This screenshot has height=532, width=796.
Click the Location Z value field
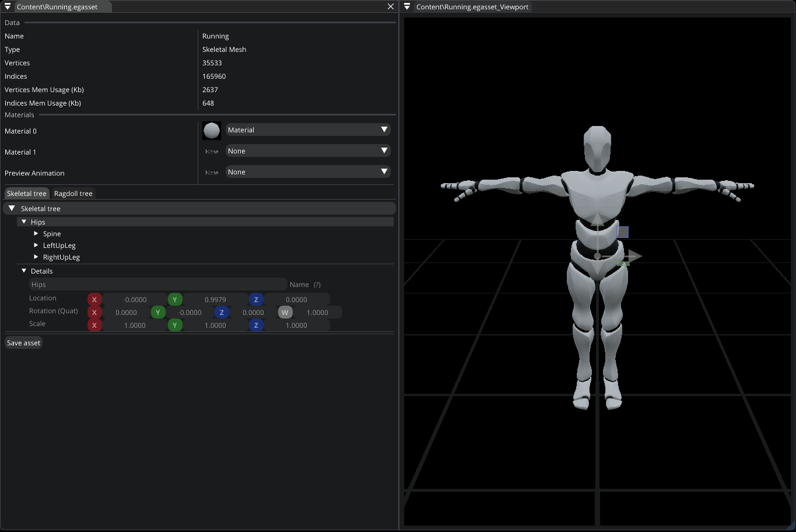(x=296, y=299)
